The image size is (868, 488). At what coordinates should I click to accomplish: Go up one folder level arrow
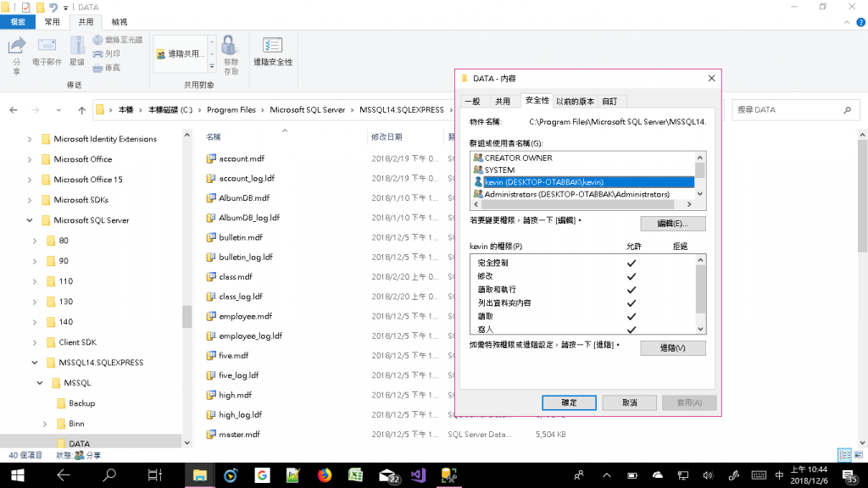coord(82,109)
